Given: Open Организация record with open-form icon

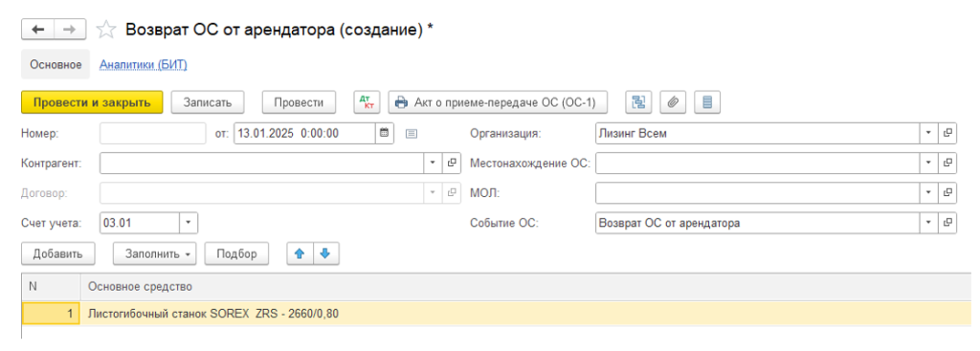Looking at the screenshot, I should pos(947,133).
